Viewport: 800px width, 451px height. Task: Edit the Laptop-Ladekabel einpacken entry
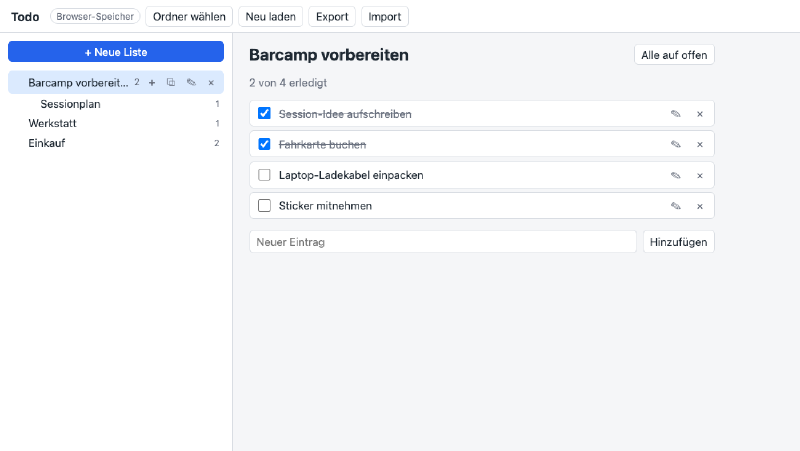click(676, 176)
